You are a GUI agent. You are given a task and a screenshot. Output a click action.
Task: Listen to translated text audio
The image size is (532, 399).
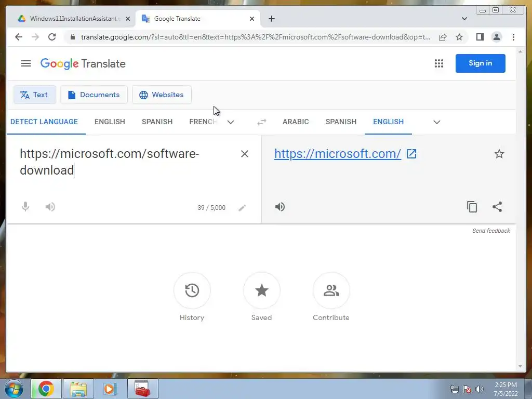pos(280,207)
